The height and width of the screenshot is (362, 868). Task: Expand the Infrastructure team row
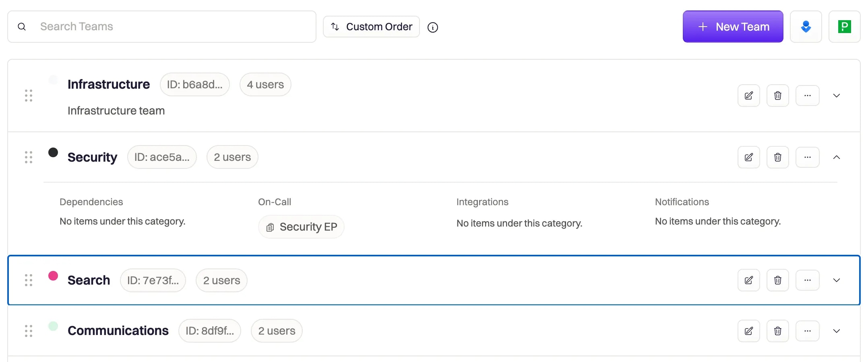click(836, 96)
